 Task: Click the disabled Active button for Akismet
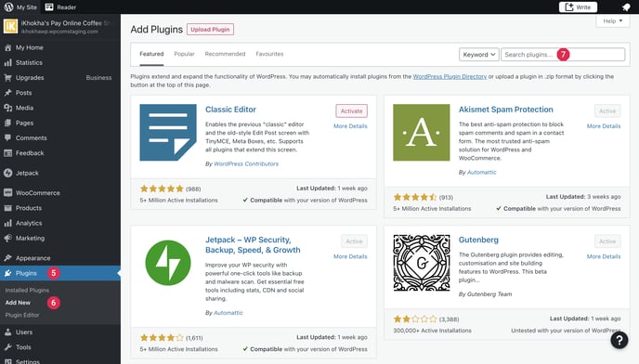coord(607,110)
